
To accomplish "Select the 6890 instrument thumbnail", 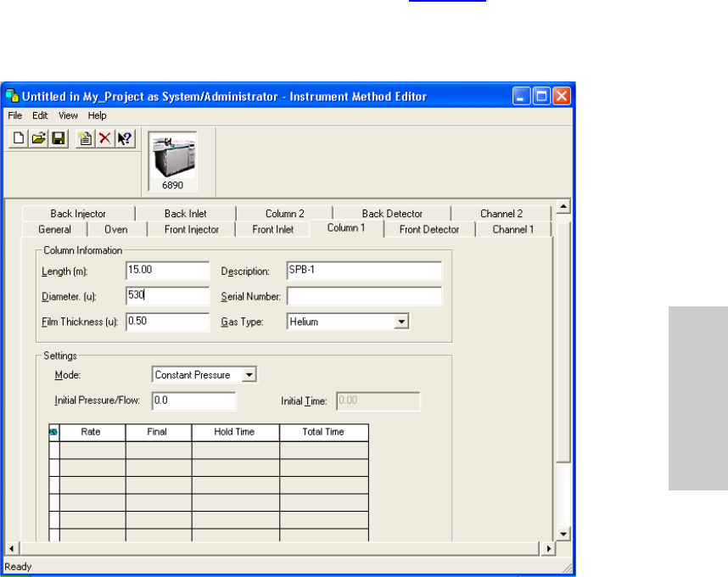I will coord(173,161).
